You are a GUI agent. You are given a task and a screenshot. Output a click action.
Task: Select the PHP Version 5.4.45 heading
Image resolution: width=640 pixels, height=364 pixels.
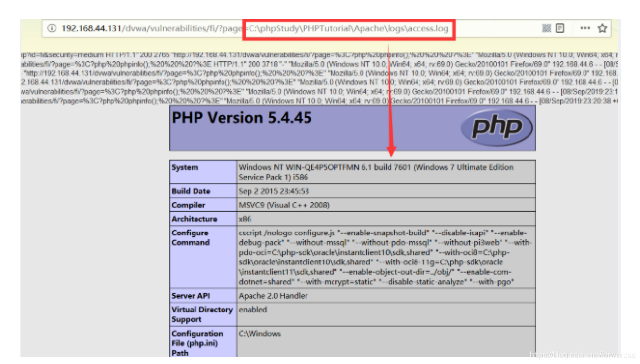[x=242, y=118]
